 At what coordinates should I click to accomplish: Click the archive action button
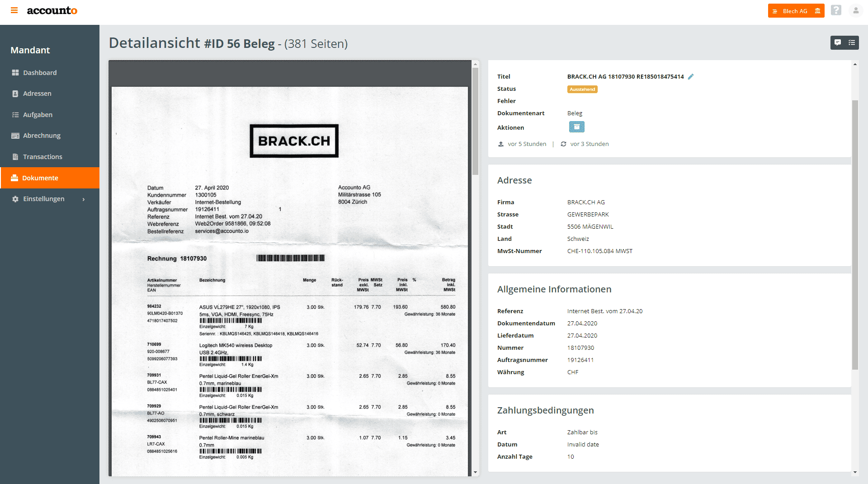click(576, 127)
